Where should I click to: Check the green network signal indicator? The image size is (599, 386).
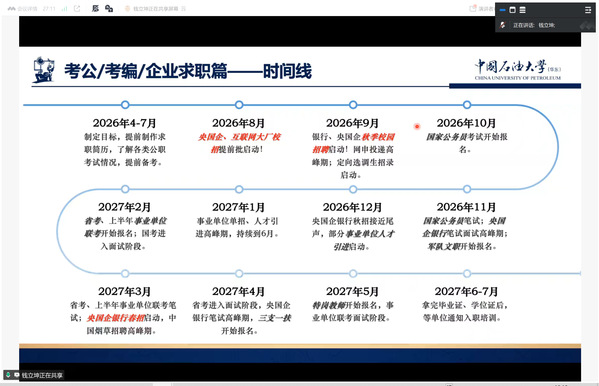pos(65,8)
